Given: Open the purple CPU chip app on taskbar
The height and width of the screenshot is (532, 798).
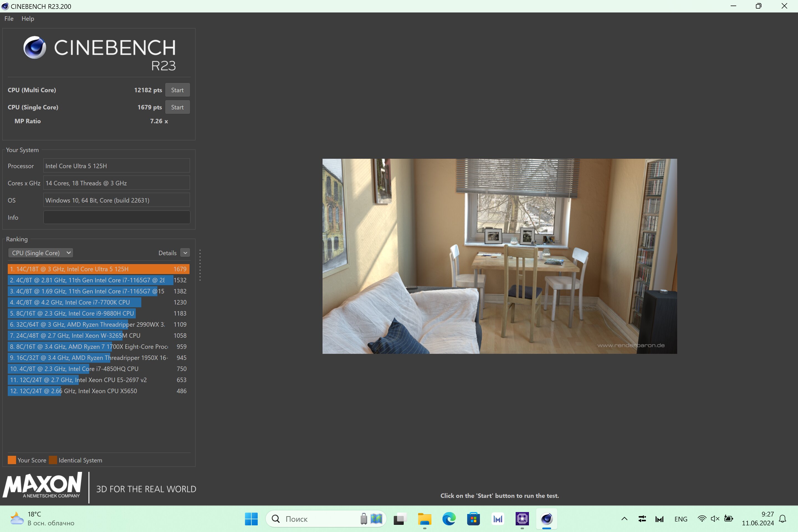Looking at the screenshot, I should click(x=522, y=519).
